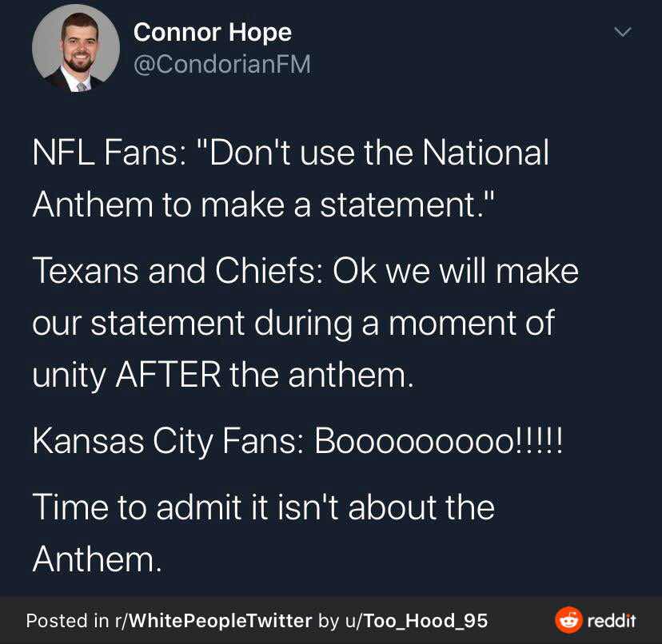Select the "our statement during a moment of" line
The height and width of the screenshot is (644, 662).
point(293,324)
